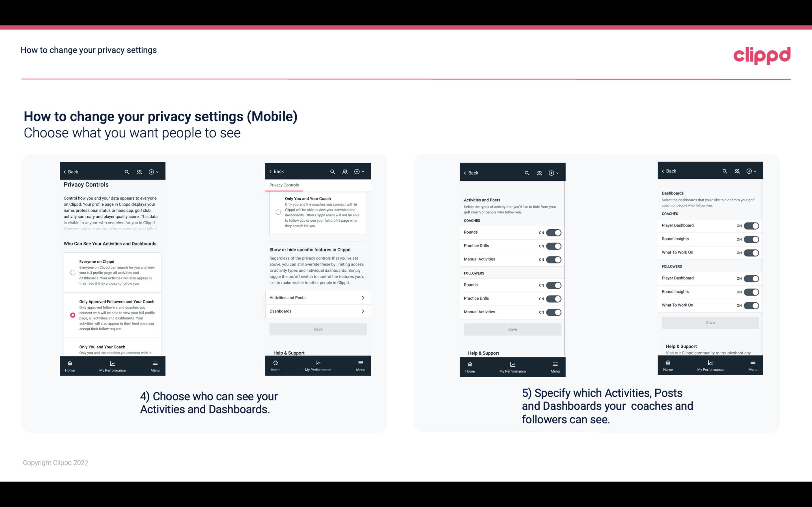Tap the Home icon in bottom navigation

69,363
